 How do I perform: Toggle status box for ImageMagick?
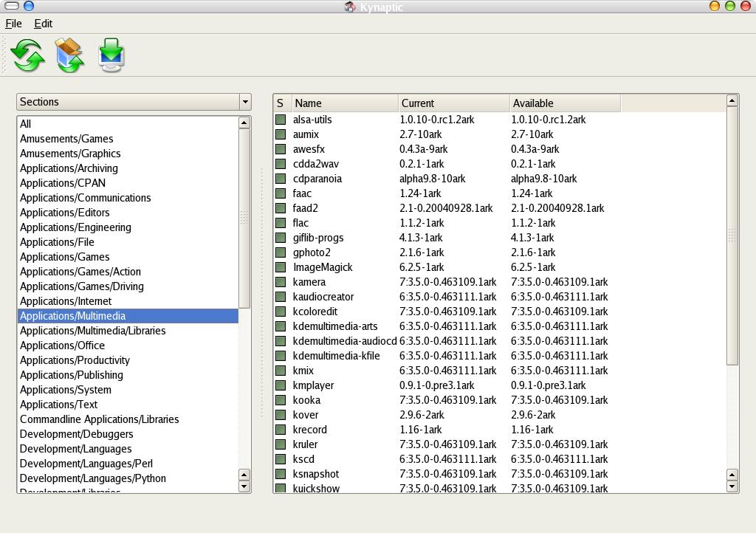click(281, 267)
